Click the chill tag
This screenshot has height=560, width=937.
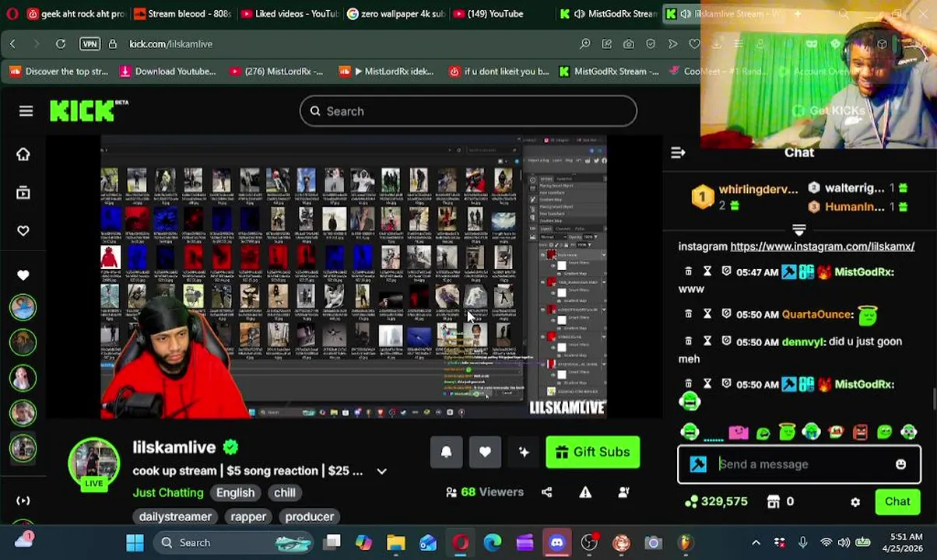284,492
